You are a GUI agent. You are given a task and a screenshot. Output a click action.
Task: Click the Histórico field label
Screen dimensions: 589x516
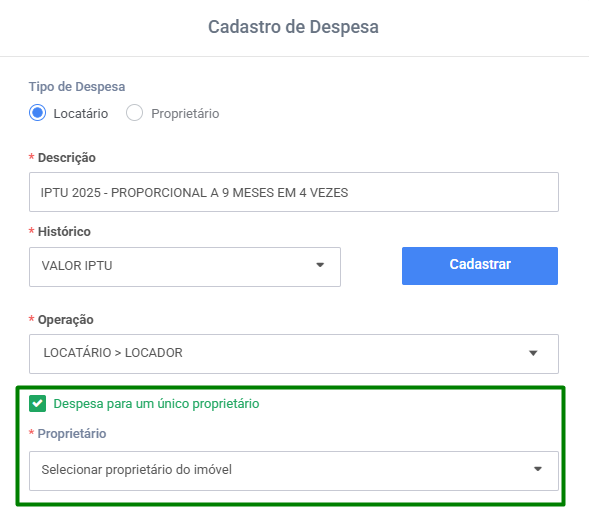[x=64, y=231]
